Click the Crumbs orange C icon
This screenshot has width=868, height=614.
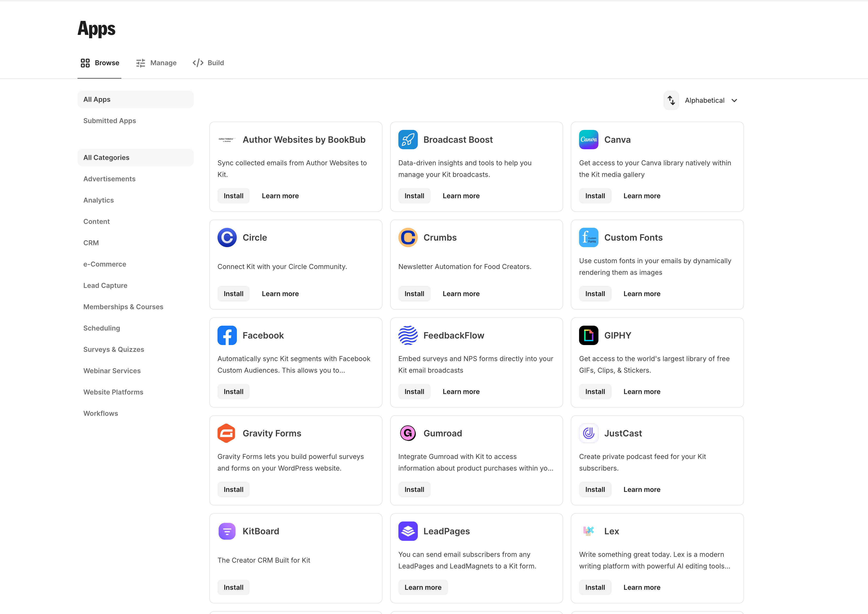point(408,238)
